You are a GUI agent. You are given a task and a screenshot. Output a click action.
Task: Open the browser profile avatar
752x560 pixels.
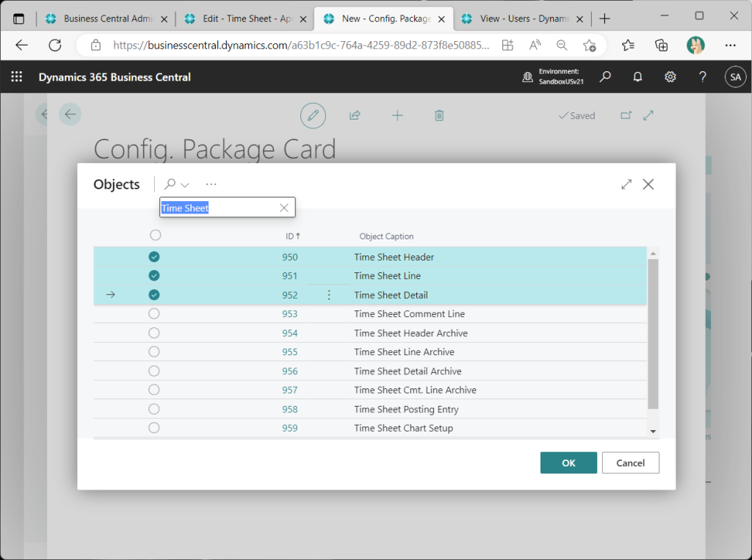[x=695, y=46]
